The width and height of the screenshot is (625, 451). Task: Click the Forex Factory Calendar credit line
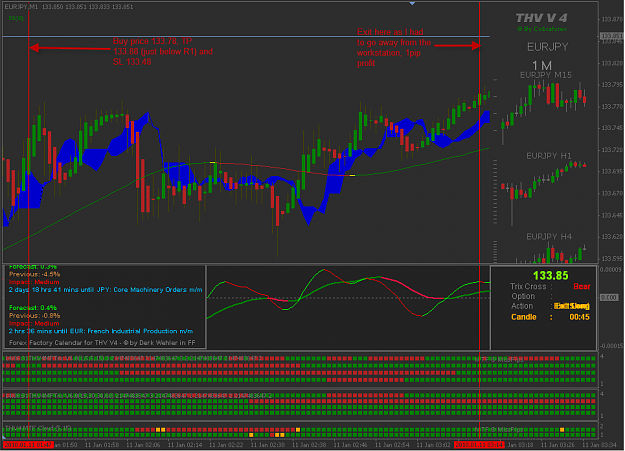point(102,343)
